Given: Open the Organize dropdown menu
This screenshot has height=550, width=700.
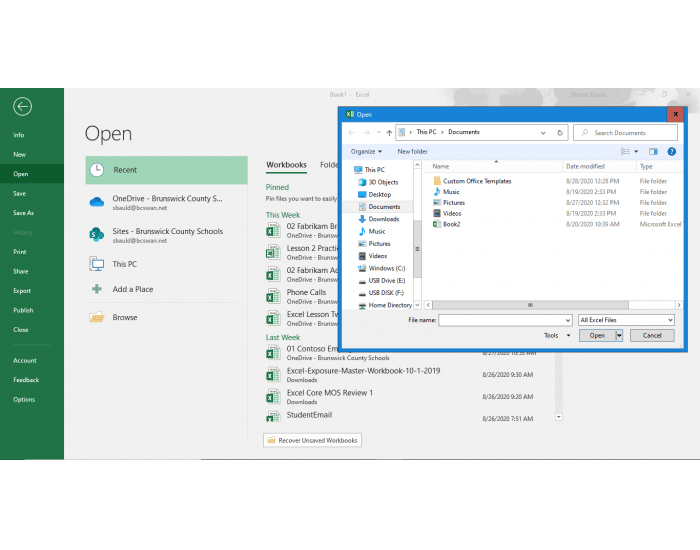Looking at the screenshot, I should [x=366, y=152].
